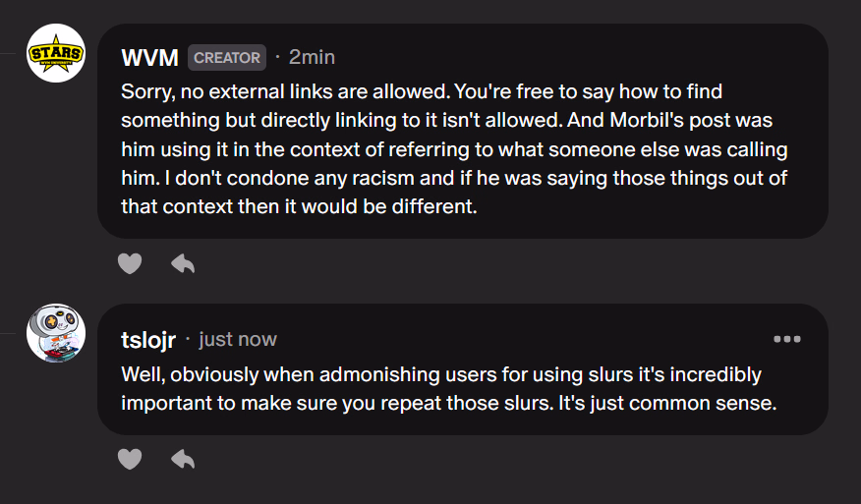
Task: Click thread connector line left of tslojr avatar
Action: (x=8, y=333)
